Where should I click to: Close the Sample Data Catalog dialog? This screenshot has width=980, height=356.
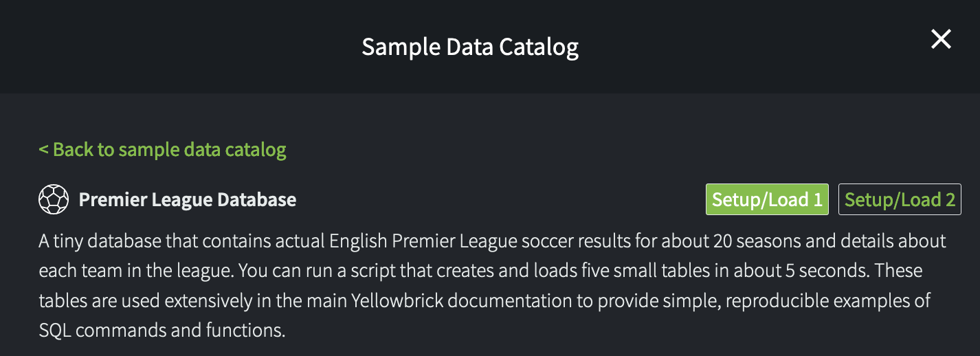point(940,40)
